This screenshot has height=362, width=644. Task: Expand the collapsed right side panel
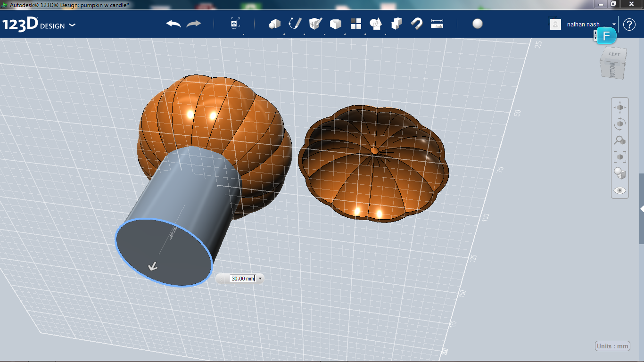642,208
